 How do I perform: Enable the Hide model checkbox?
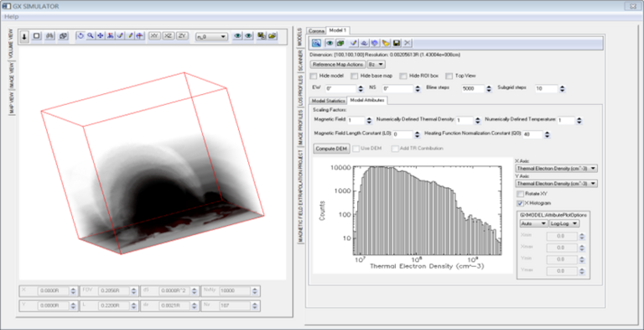314,76
